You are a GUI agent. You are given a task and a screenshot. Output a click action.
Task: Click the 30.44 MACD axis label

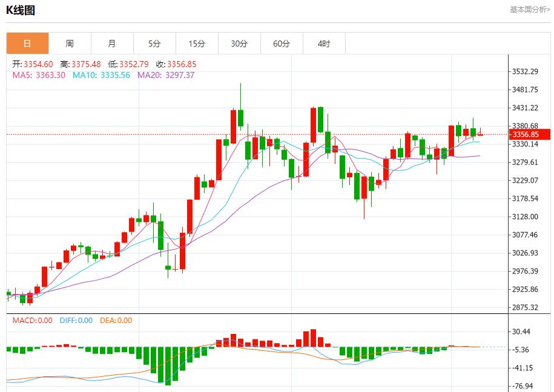[x=521, y=332]
